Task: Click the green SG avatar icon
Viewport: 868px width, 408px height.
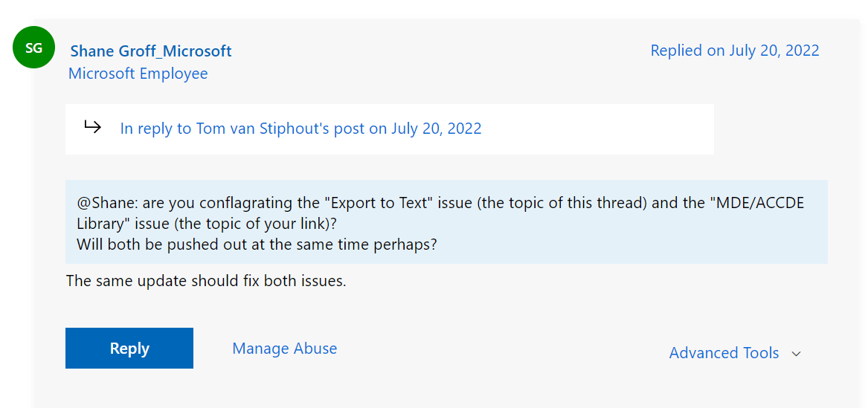Action: tap(33, 48)
